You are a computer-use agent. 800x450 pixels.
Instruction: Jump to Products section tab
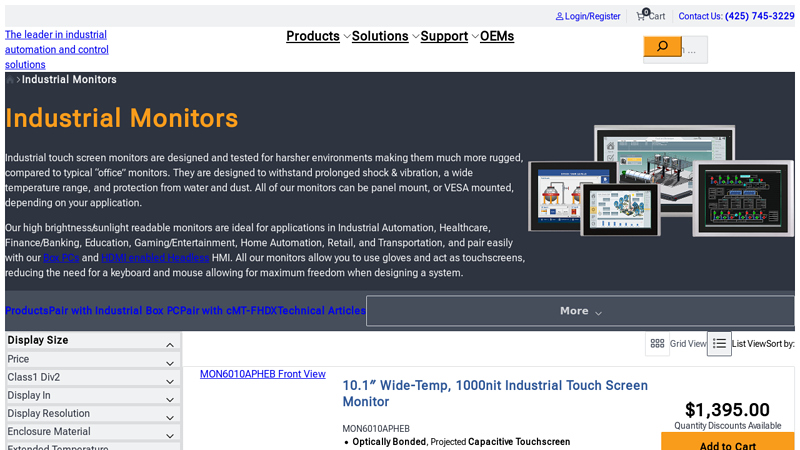(27, 311)
